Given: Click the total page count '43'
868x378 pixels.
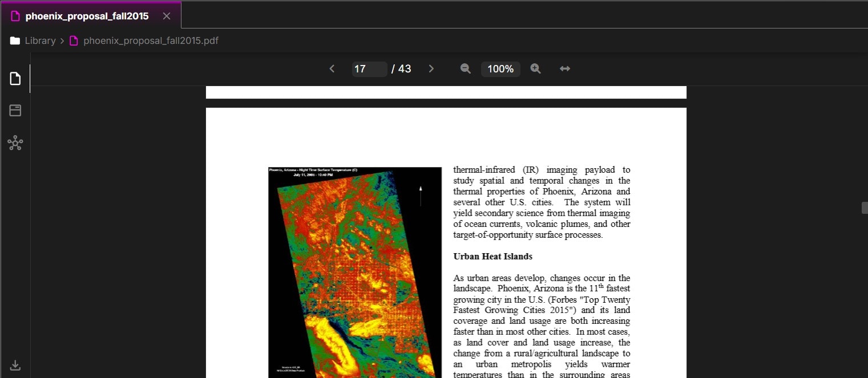Looking at the screenshot, I should pyautogui.click(x=405, y=69).
